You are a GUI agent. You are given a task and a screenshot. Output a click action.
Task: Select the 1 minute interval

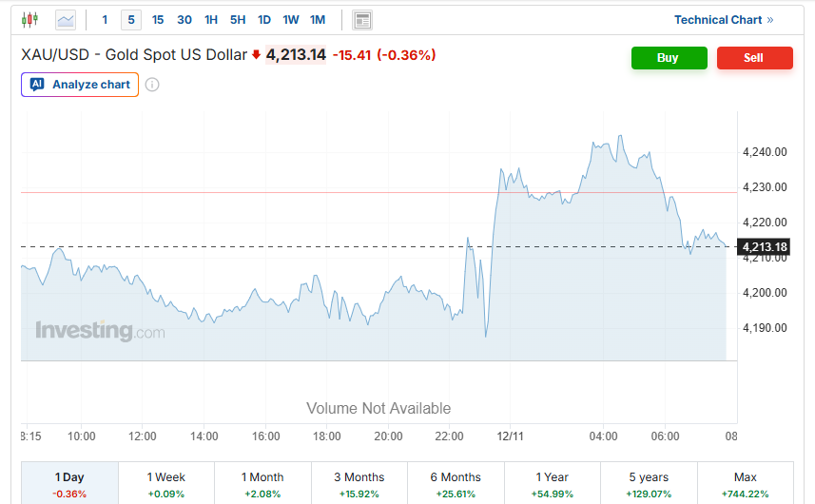(105, 19)
